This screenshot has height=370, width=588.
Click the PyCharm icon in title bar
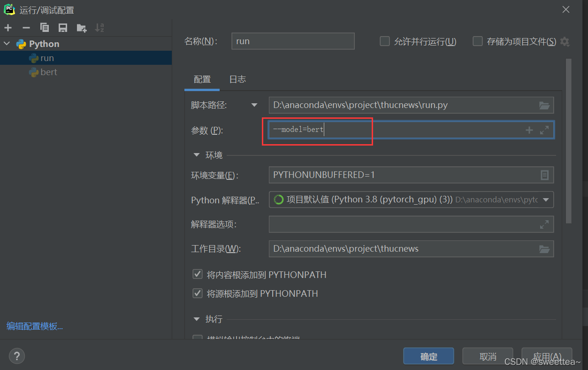tap(9, 9)
